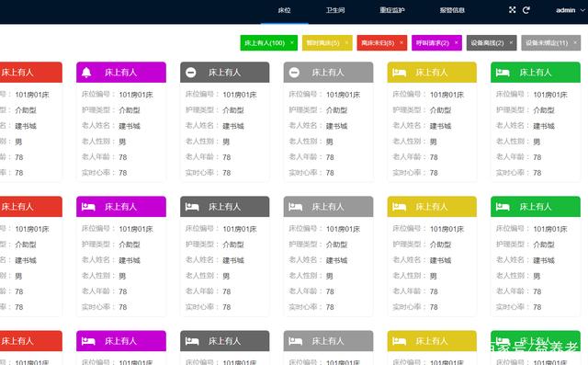This screenshot has height=365, width=588.
Task: Click bed icon on second-row magenta card
Action: [88, 207]
